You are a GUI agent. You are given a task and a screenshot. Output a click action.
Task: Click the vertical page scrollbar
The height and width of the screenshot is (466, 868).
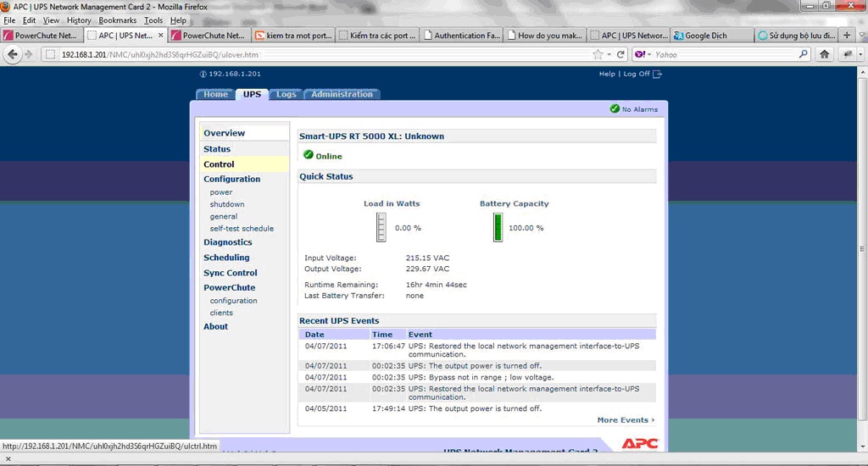[862, 249]
